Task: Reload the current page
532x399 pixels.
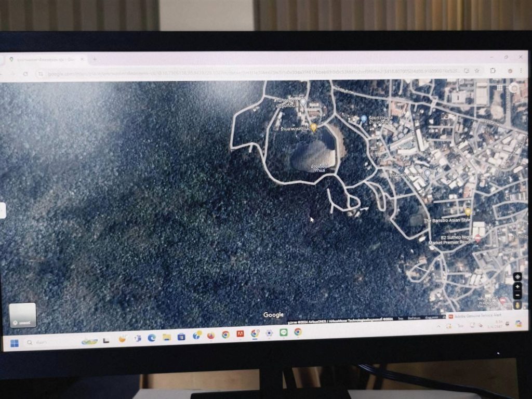Action: point(25,74)
